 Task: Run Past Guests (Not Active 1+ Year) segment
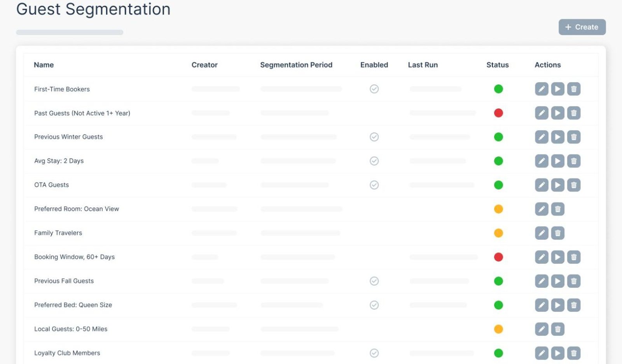click(x=557, y=113)
